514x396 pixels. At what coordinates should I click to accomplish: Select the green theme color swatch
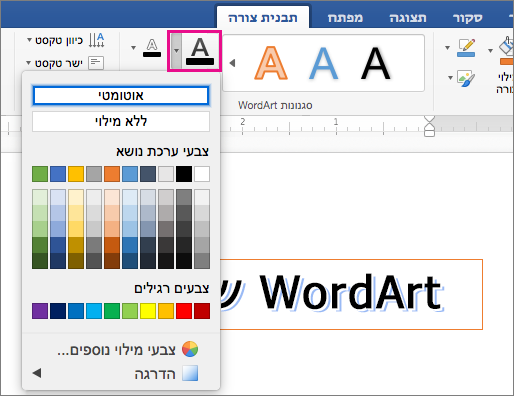pyautogui.click(x=40, y=174)
